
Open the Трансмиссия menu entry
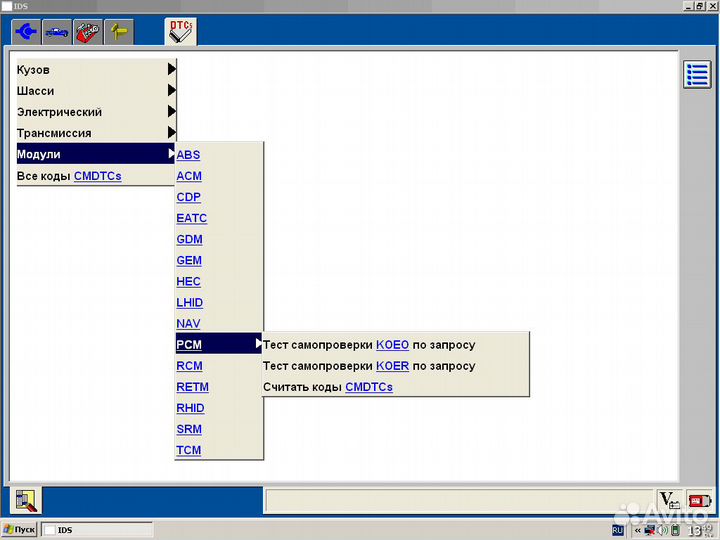[95, 133]
